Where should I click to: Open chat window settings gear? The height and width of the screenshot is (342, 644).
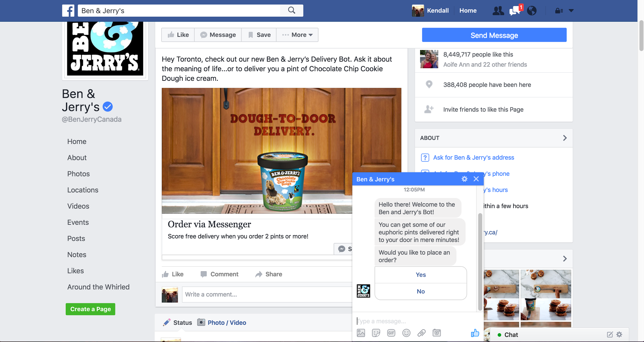point(464,179)
